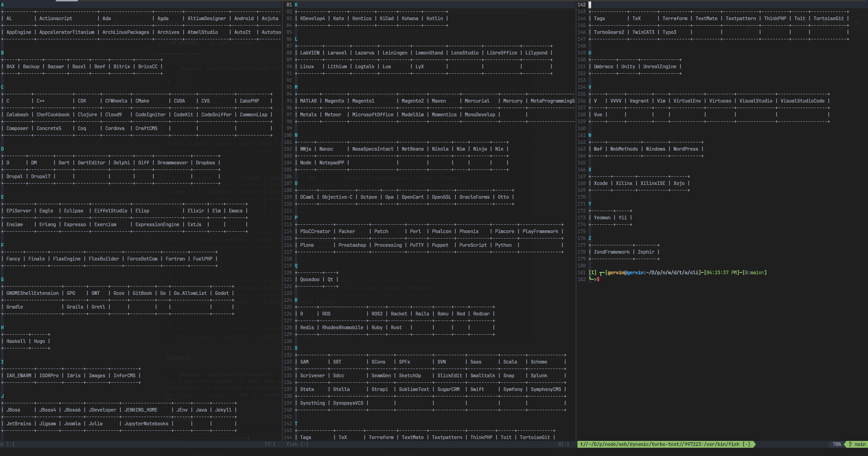
Task: Click the ArchLinuxPackages cell
Action: (126, 32)
